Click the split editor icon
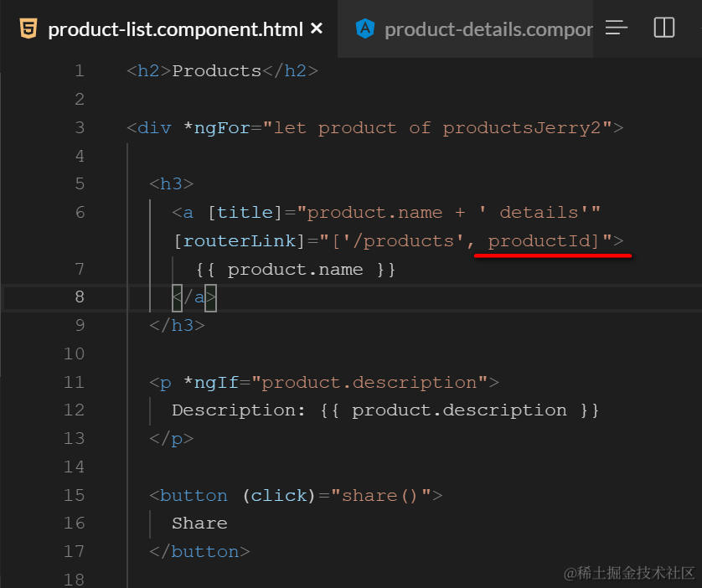 [664, 28]
